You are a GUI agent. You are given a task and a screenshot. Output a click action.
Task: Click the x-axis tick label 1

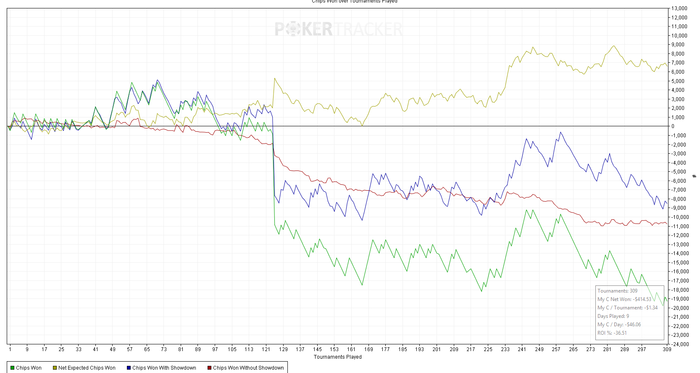pyautogui.click(x=10, y=350)
